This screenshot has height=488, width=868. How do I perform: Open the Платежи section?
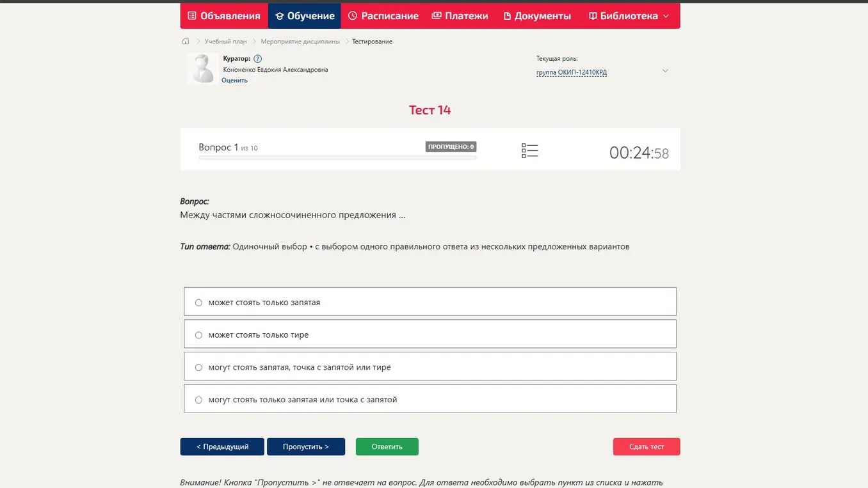tap(460, 16)
